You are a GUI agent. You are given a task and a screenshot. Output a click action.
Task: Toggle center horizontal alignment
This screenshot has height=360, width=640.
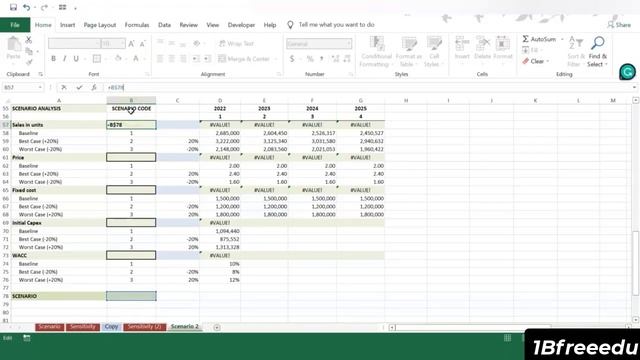click(172, 59)
